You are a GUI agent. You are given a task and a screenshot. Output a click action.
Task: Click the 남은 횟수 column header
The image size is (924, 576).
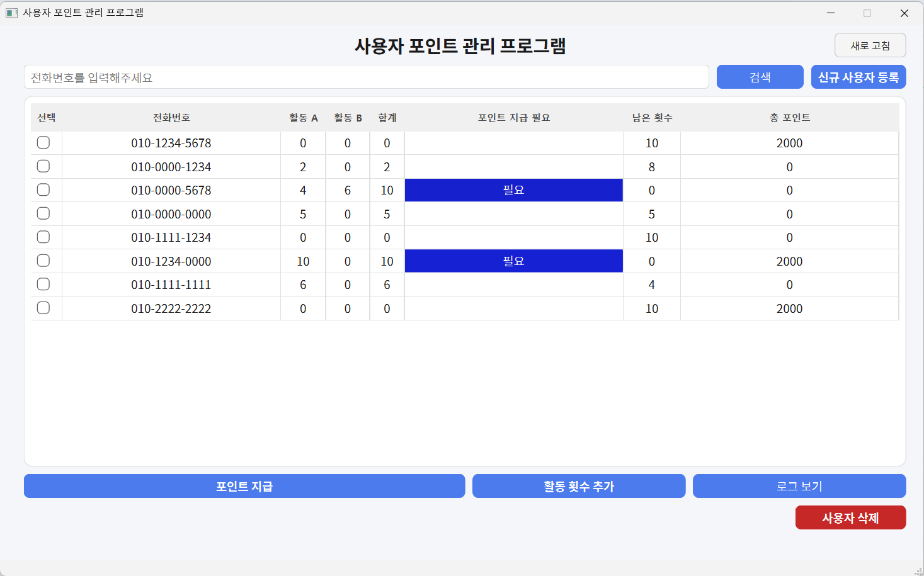pyautogui.click(x=652, y=118)
